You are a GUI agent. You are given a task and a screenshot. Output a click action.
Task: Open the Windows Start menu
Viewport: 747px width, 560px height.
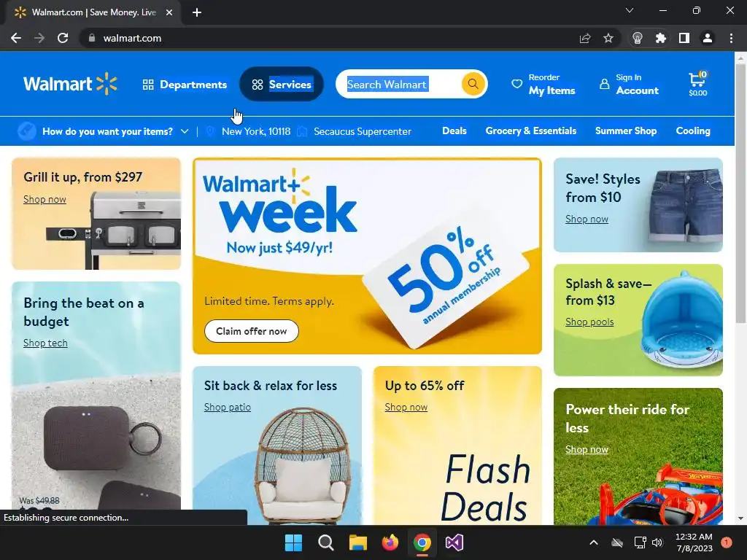point(293,542)
